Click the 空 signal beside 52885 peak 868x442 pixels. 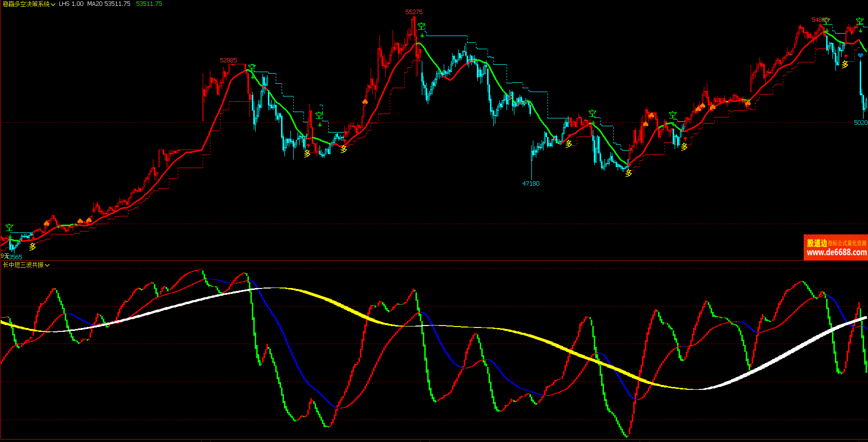click(x=251, y=67)
